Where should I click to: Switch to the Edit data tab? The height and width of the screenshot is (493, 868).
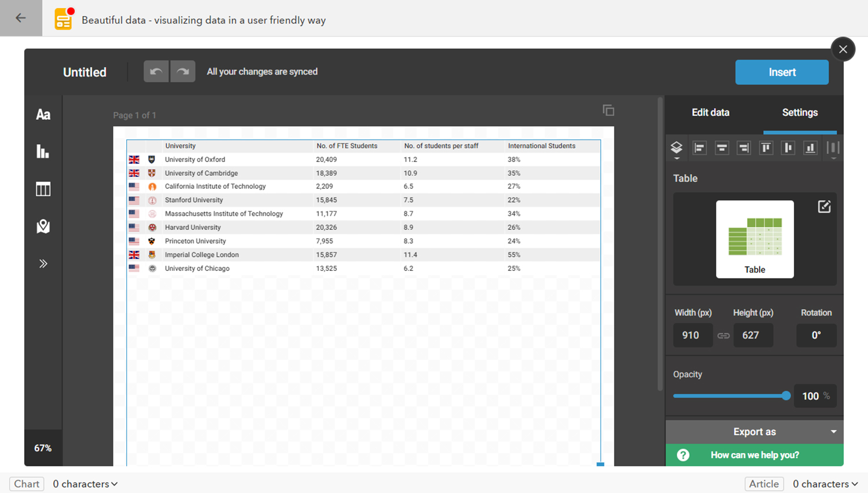710,112
